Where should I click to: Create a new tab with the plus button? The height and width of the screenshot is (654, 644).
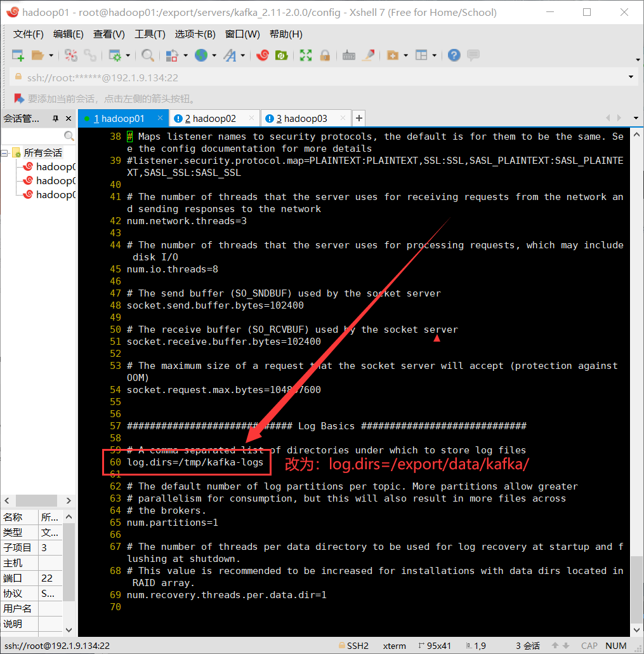tap(358, 118)
